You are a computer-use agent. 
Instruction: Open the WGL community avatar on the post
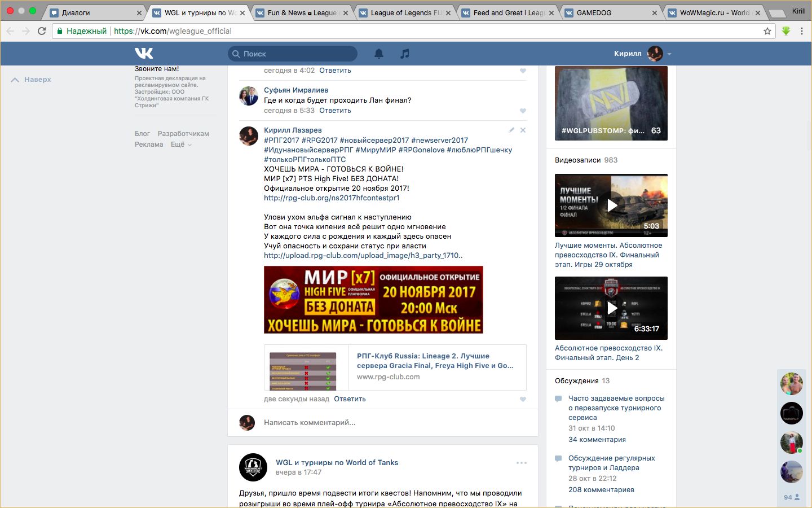tap(253, 467)
